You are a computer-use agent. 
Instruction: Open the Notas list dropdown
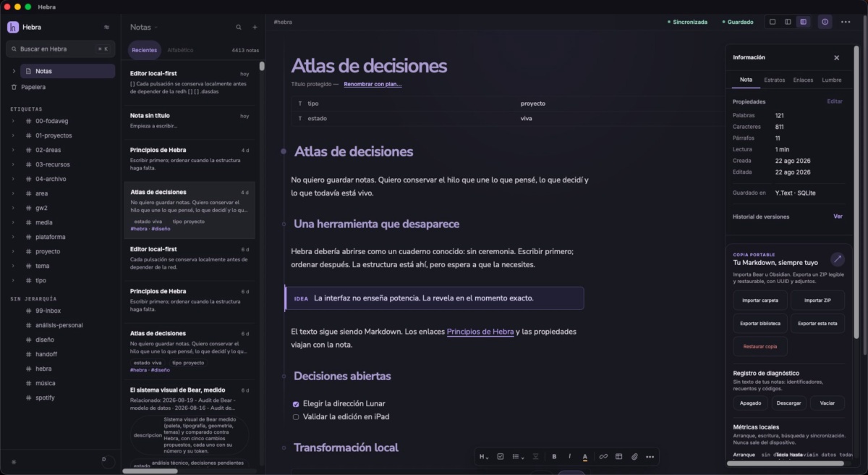click(x=144, y=27)
